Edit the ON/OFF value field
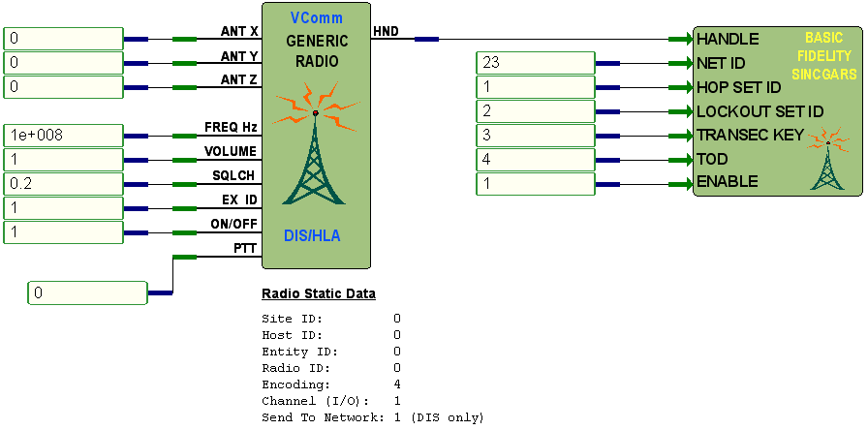Screen dimensions: 868x430 63,232
